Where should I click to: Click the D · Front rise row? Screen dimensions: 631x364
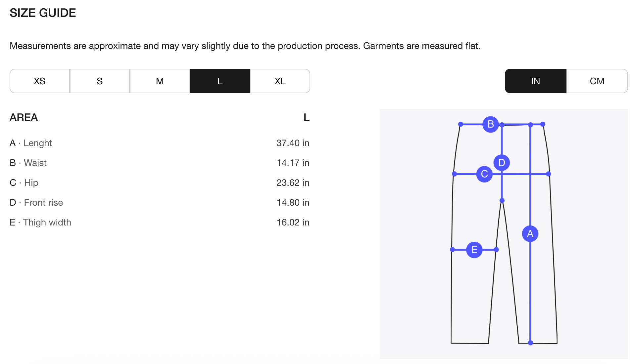tap(36, 203)
